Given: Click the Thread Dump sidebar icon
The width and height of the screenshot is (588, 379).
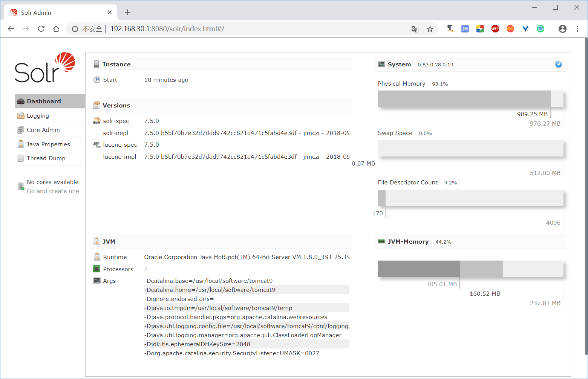Looking at the screenshot, I should coord(21,158).
